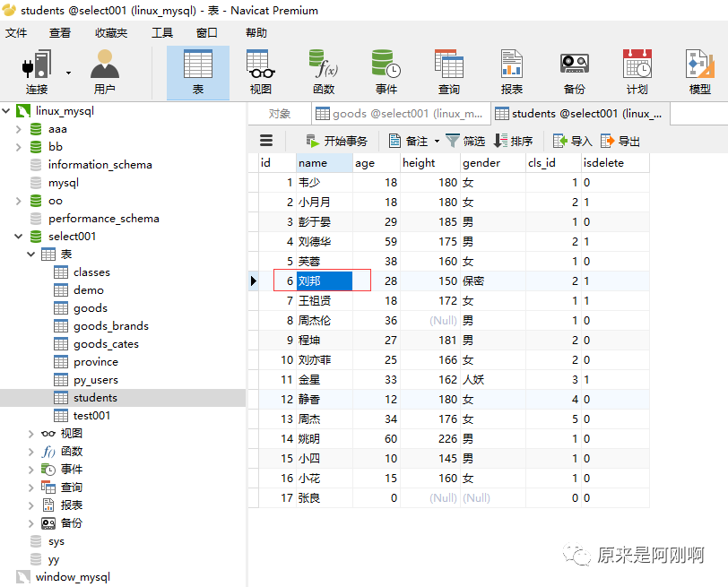Image resolution: width=728 pixels, height=587 pixels.
Task: Expand the oo database node
Action: point(19,201)
